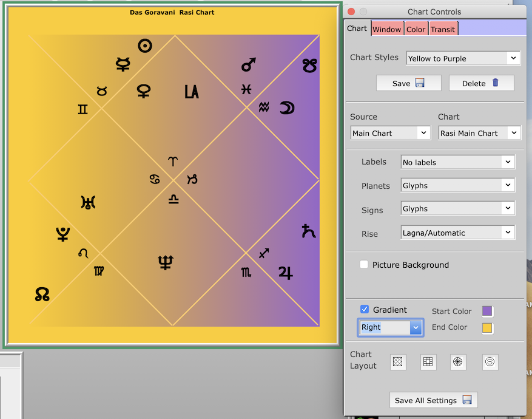
Task: Select the Saturn glyph in the chart
Action: point(308,231)
